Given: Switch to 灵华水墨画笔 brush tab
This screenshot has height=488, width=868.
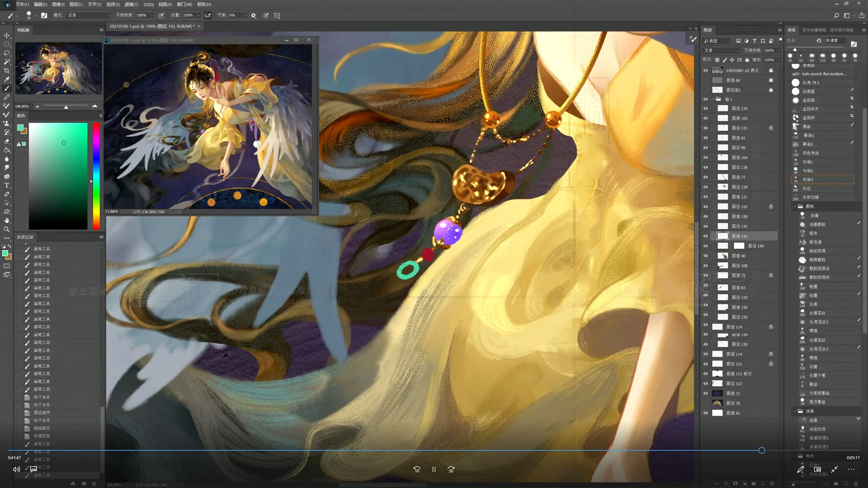Looking at the screenshot, I should point(814,30).
